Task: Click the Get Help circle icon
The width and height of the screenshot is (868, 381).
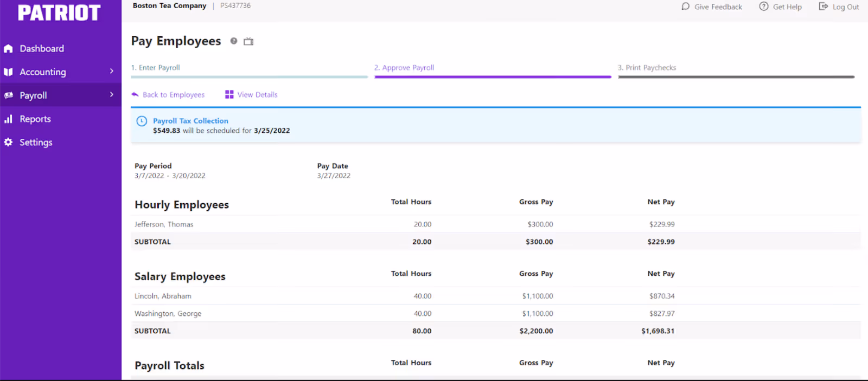Action: [x=764, y=7]
